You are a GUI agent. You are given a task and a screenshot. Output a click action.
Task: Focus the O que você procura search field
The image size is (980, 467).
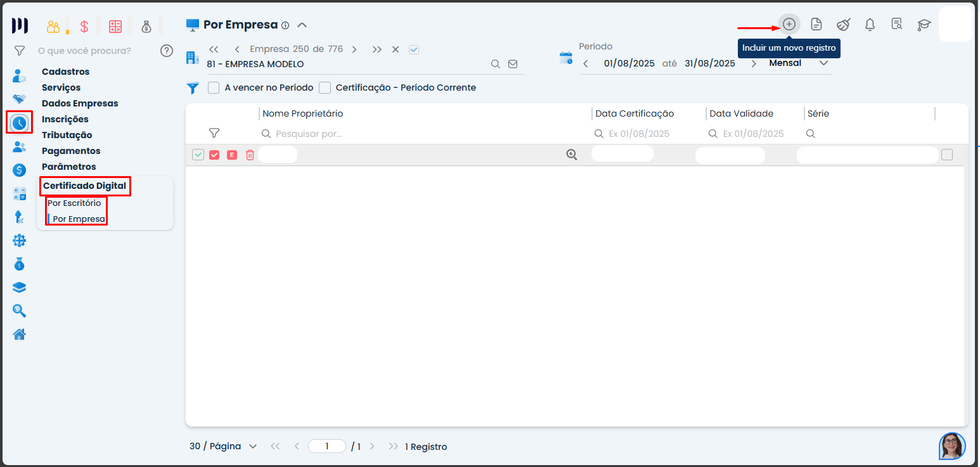point(95,51)
